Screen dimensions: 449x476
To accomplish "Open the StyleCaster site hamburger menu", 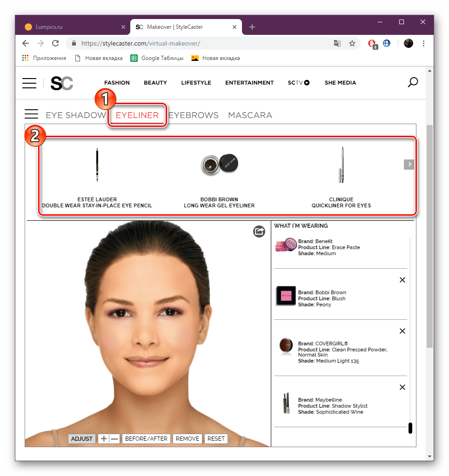I will pos(29,83).
